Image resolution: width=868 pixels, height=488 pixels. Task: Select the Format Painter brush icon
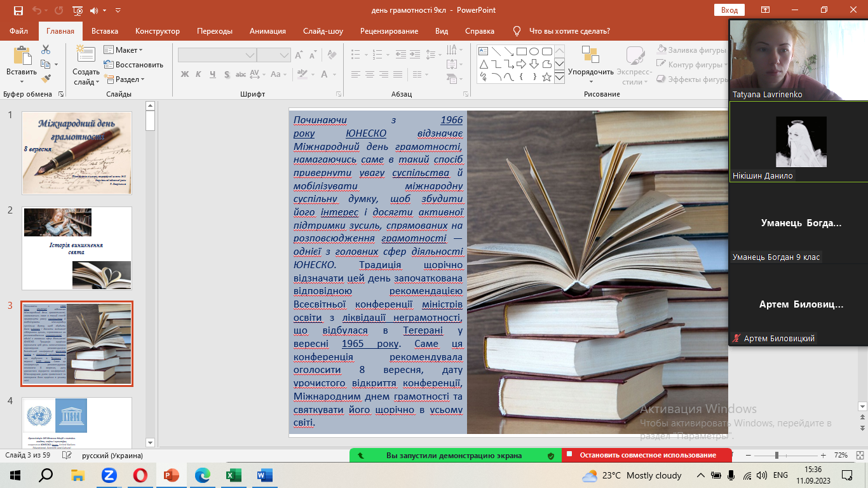pyautogui.click(x=46, y=79)
